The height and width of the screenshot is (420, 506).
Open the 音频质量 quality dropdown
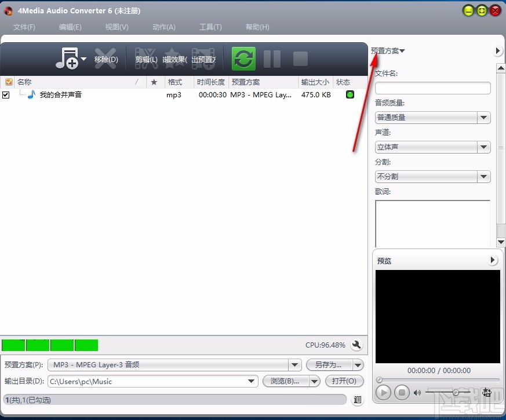(x=483, y=118)
